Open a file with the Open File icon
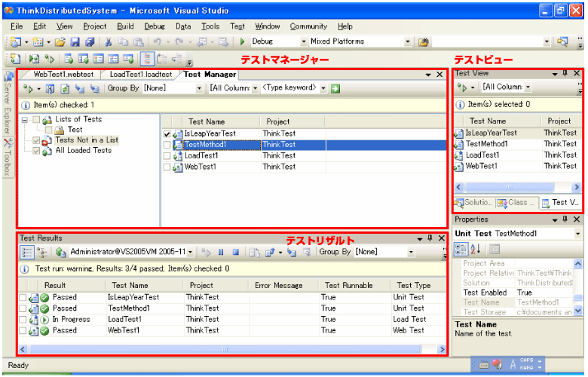Screen dimensions: 588x377 tap(60, 41)
